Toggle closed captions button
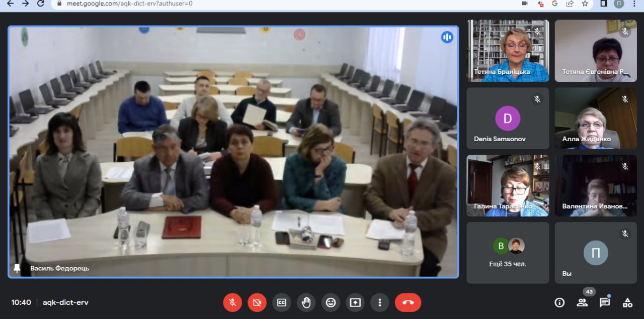 [282, 302]
